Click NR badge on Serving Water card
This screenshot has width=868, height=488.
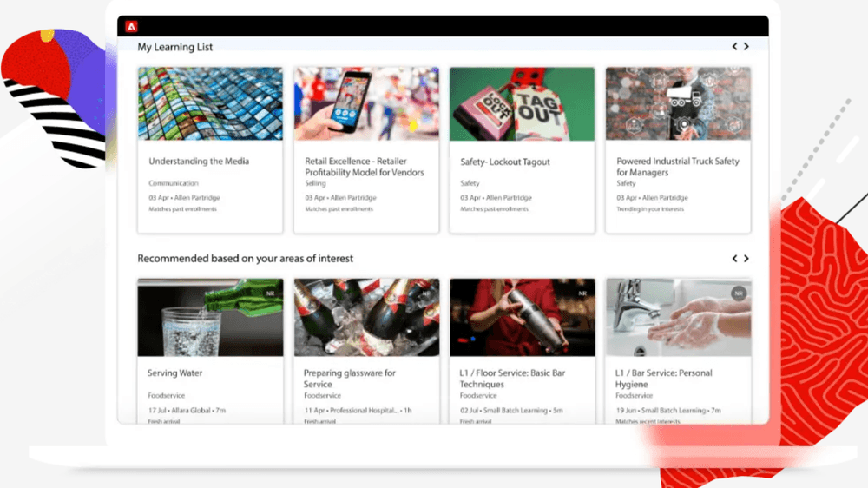[x=270, y=293]
